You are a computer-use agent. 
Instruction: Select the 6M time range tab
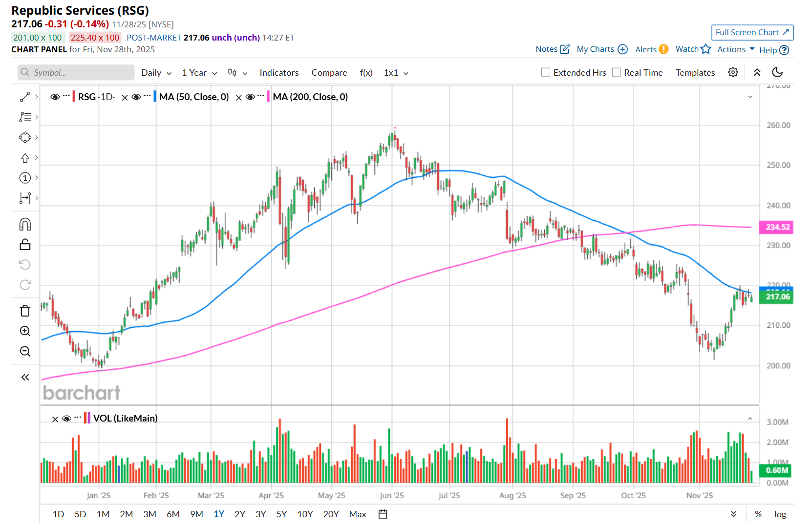(173, 514)
